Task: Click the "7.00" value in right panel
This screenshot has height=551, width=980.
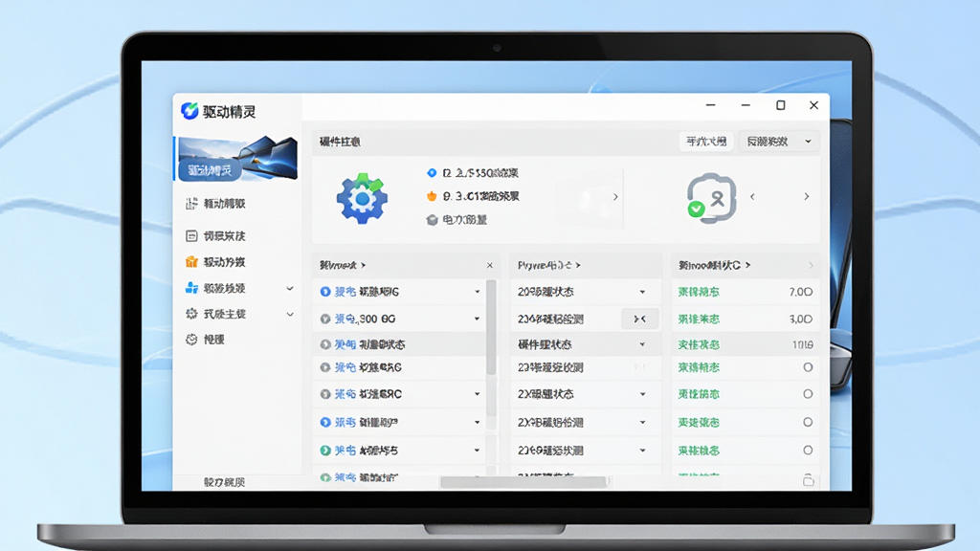Action: (801, 292)
